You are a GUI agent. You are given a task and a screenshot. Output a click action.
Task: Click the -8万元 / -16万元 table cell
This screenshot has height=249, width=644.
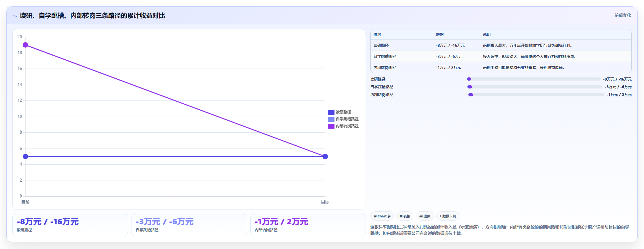click(450, 46)
